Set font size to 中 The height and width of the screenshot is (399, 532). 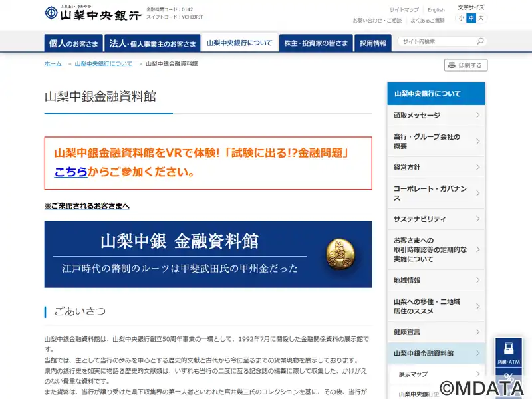[471, 19]
